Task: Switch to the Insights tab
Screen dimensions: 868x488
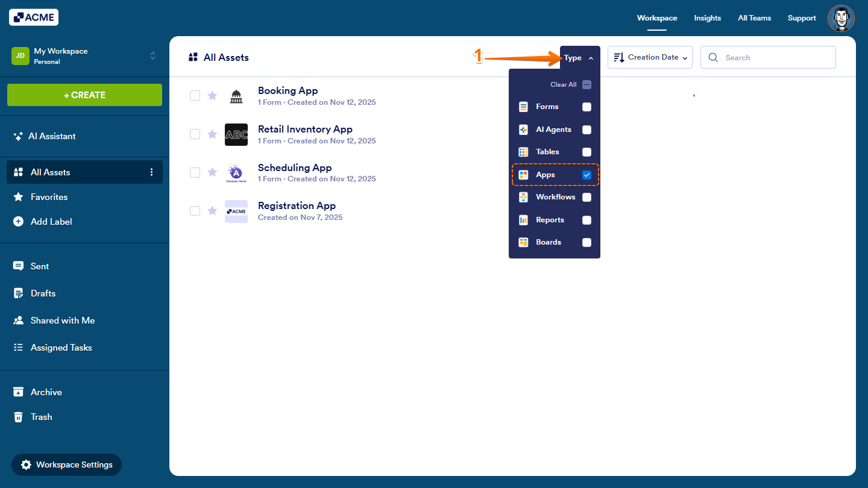Action: coord(707,18)
